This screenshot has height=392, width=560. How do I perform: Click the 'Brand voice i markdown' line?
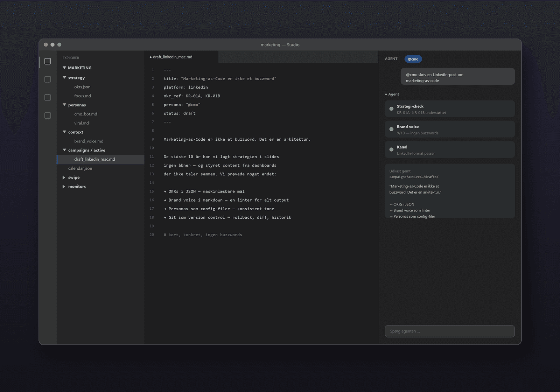click(x=226, y=200)
